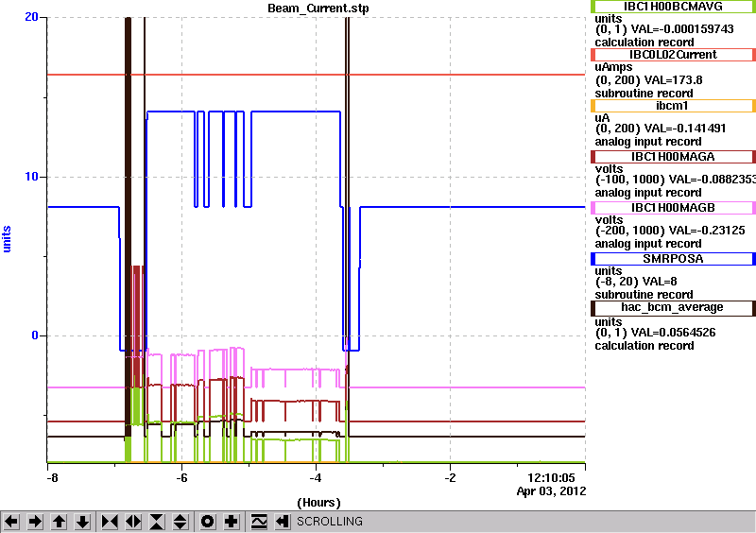Click the pan up arrow button
The height and width of the screenshot is (533, 756).
pyautogui.click(x=59, y=522)
